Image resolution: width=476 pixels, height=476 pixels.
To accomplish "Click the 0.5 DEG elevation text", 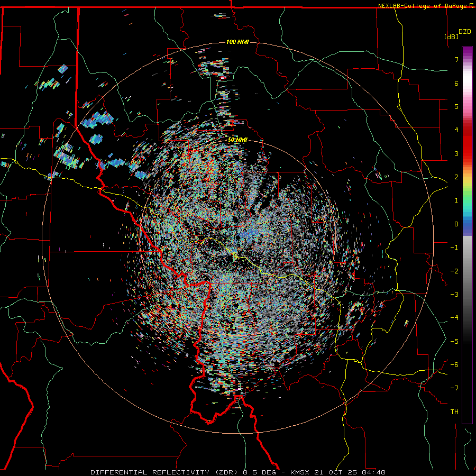I will pos(259,472).
